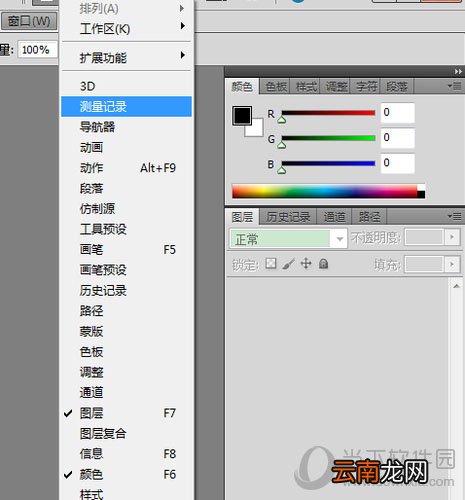
Task: Expand the 填充 slider arrow
Action: point(452,264)
